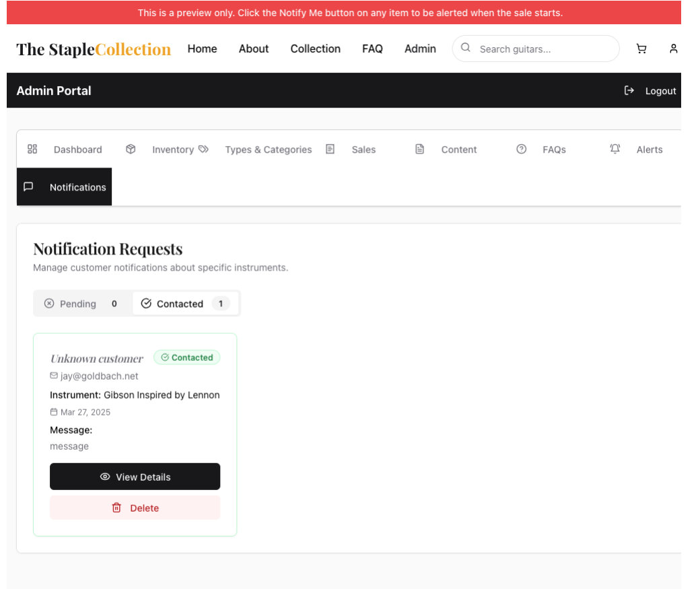This screenshot has width=700, height=589.
Task: Open the Content tab
Action: tap(446, 149)
